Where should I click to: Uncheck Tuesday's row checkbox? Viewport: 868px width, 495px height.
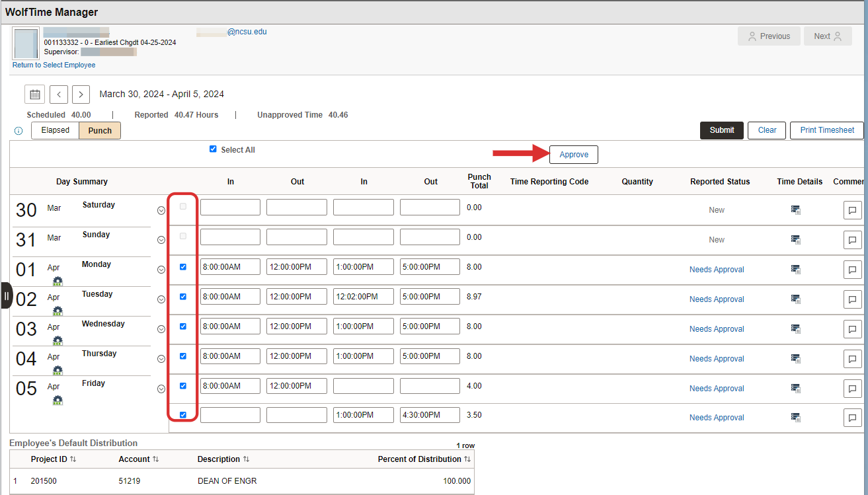pos(183,297)
